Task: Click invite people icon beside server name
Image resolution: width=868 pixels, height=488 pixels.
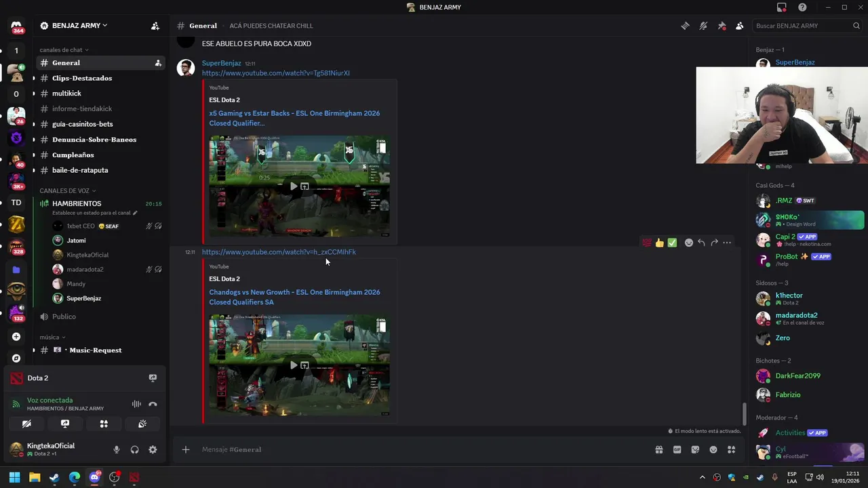Action: 155,26
